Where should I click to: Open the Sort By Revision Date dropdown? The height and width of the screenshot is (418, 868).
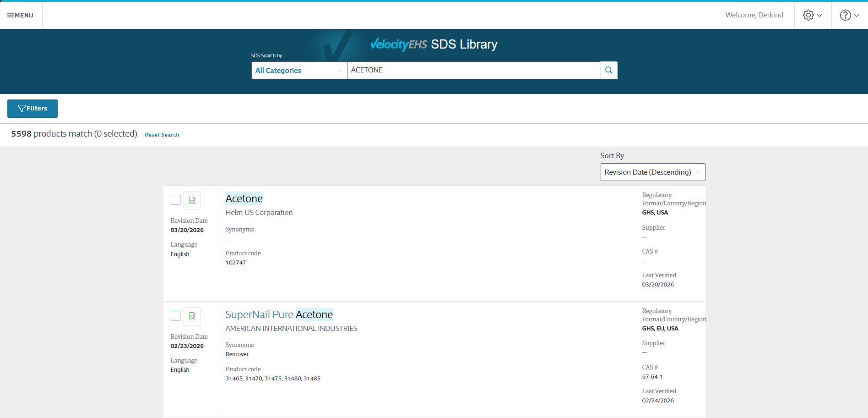point(652,172)
